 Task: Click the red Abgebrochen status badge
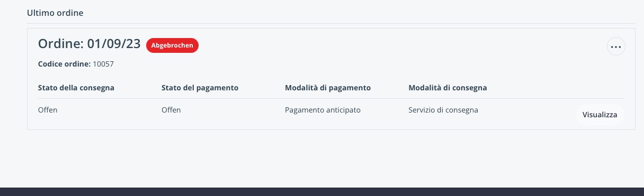(172, 45)
